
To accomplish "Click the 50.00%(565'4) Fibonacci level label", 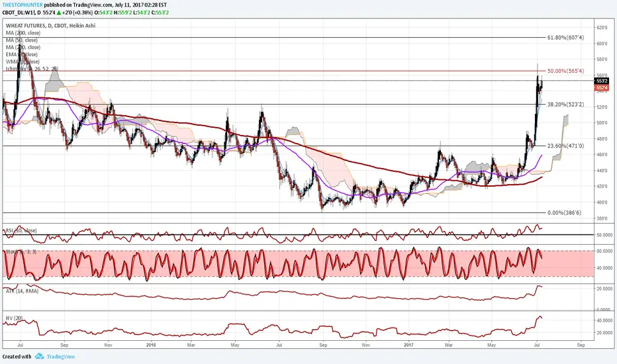I will (x=565, y=71).
